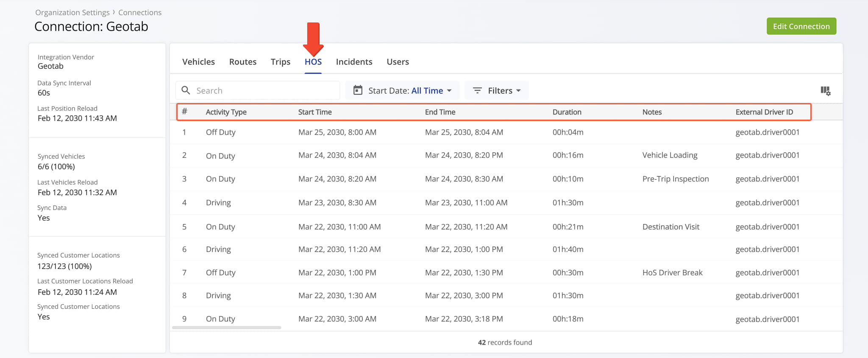Select 'Off Duty' in row 1

(220, 132)
